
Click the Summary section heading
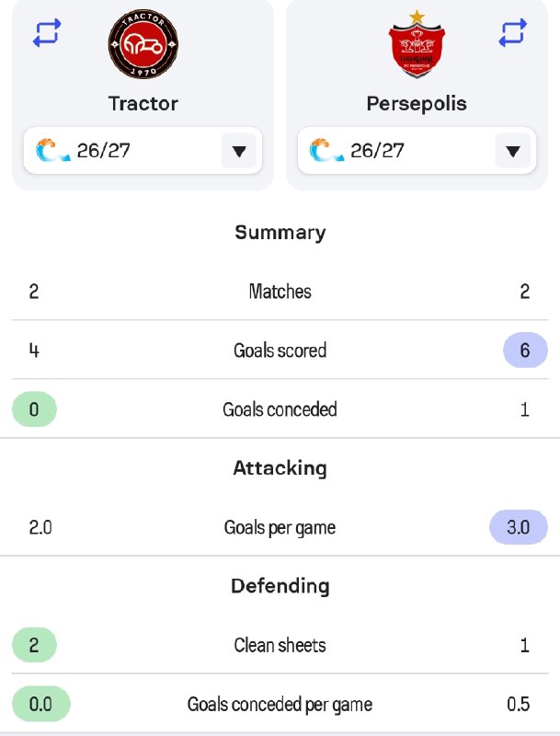280,233
